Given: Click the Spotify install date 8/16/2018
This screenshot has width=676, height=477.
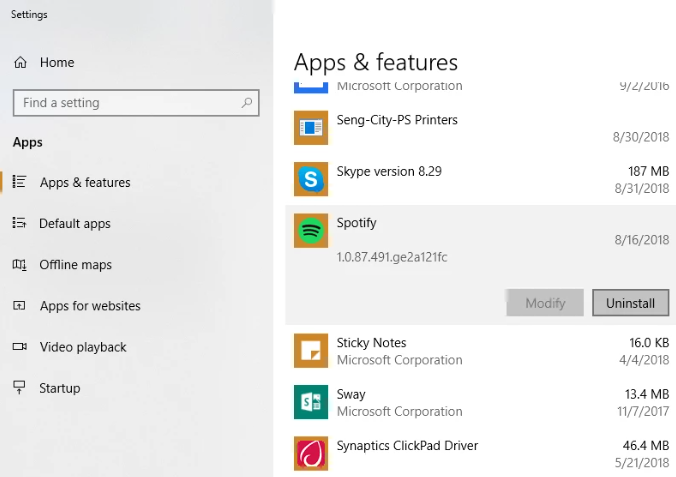Looking at the screenshot, I should click(x=642, y=240).
